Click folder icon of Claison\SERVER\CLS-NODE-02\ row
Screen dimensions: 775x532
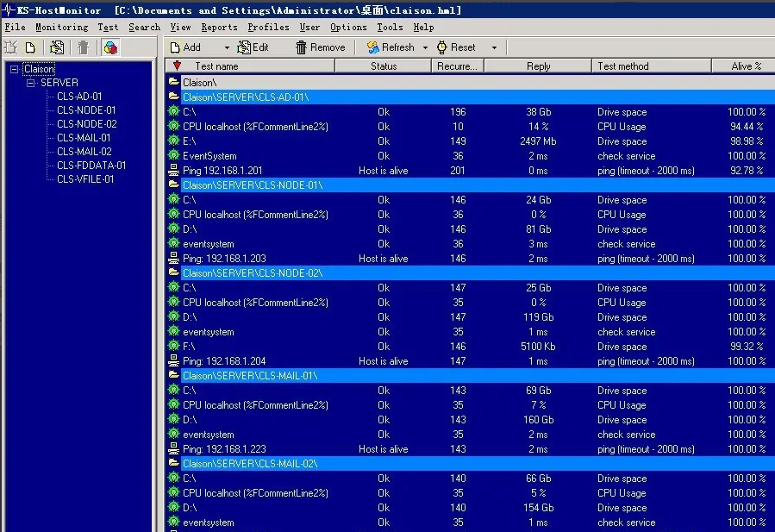pyautogui.click(x=173, y=272)
